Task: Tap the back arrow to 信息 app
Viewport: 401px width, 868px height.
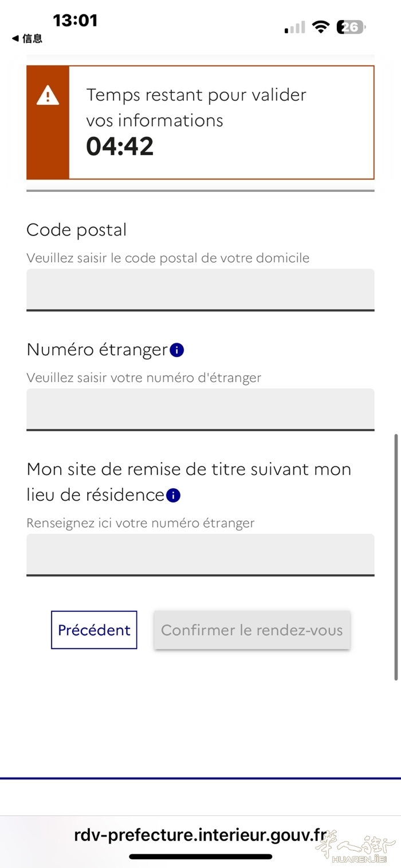Action: click(27, 38)
